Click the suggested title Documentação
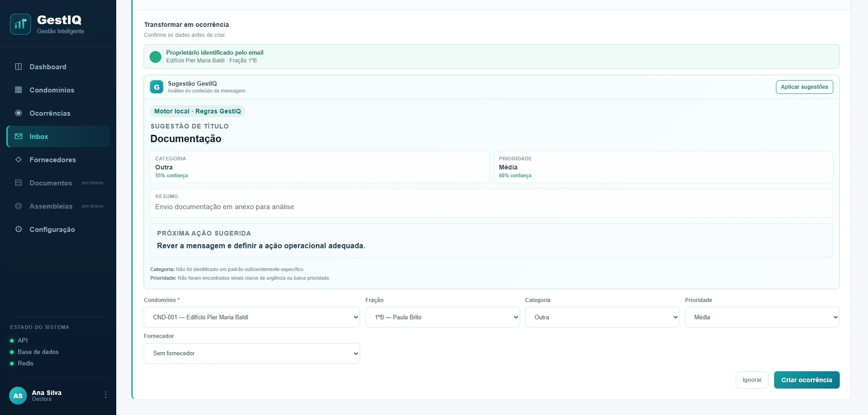This screenshot has height=415, width=868. (186, 139)
